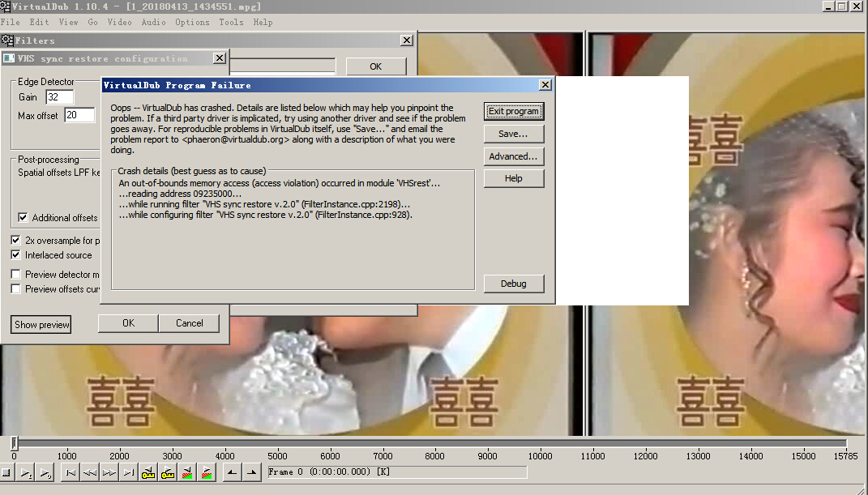Open the File menu

point(10,22)
